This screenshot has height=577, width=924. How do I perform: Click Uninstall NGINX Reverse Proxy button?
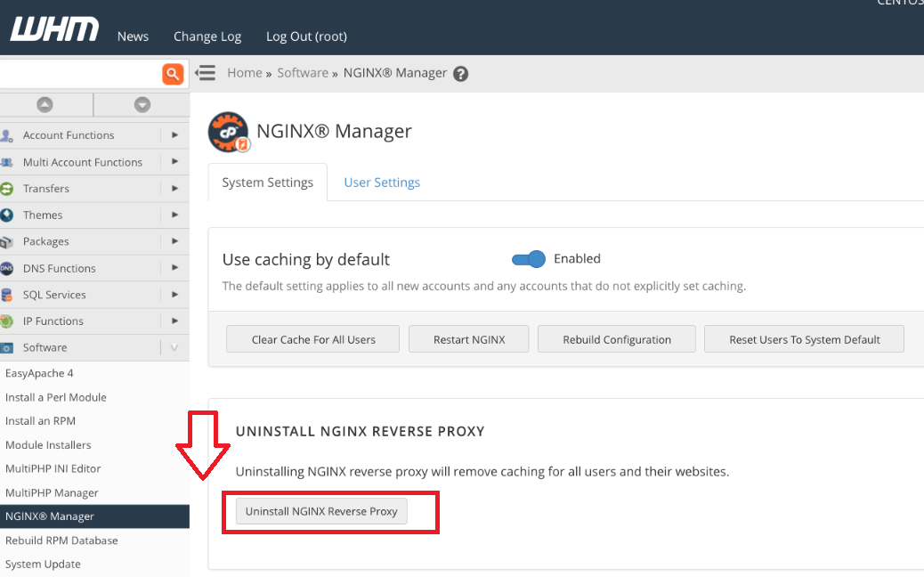[321, 511]
